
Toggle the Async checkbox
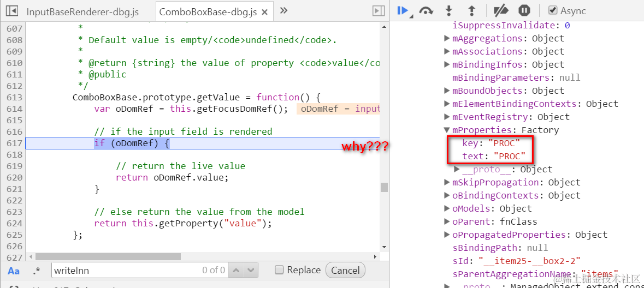[x=553, y=11]
